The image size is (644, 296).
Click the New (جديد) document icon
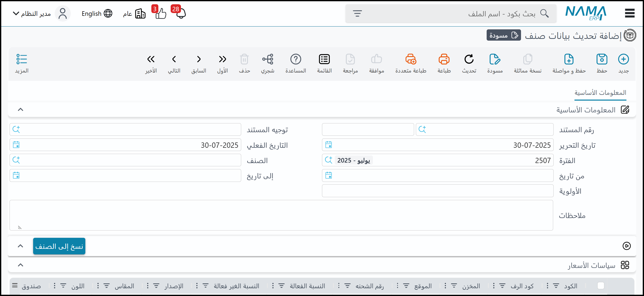click(x=623, y=59)
